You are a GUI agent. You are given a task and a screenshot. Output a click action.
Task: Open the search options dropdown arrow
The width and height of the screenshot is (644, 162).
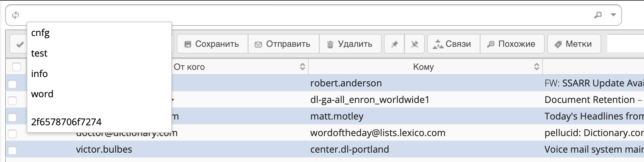tap(613, 15)
